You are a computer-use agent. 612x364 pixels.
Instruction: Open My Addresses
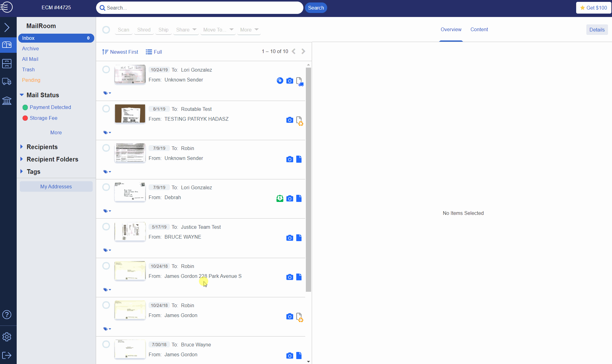pyautogui.click(x=56, y=186)
